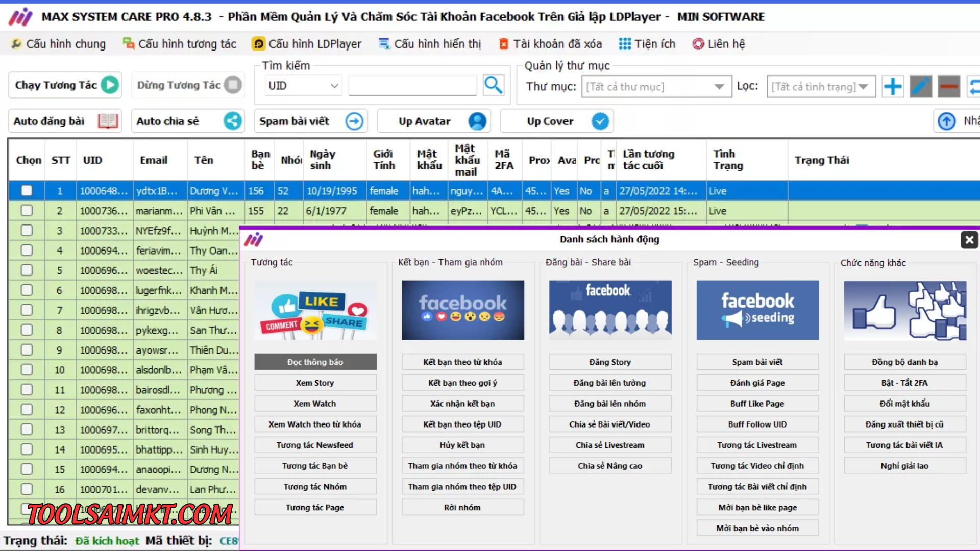
Task: Click the Chức năng khác thumbs-up thumbnail
Action: coord(905,310)
